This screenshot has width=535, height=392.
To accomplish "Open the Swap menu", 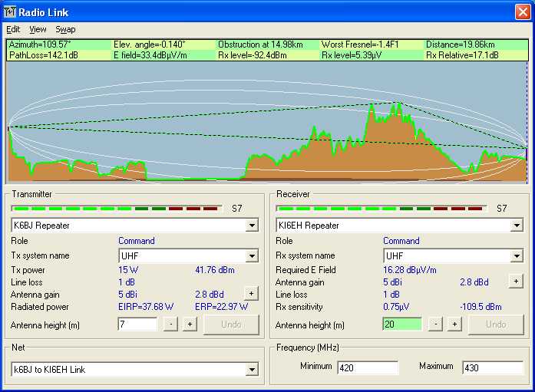I will [65, 29].
